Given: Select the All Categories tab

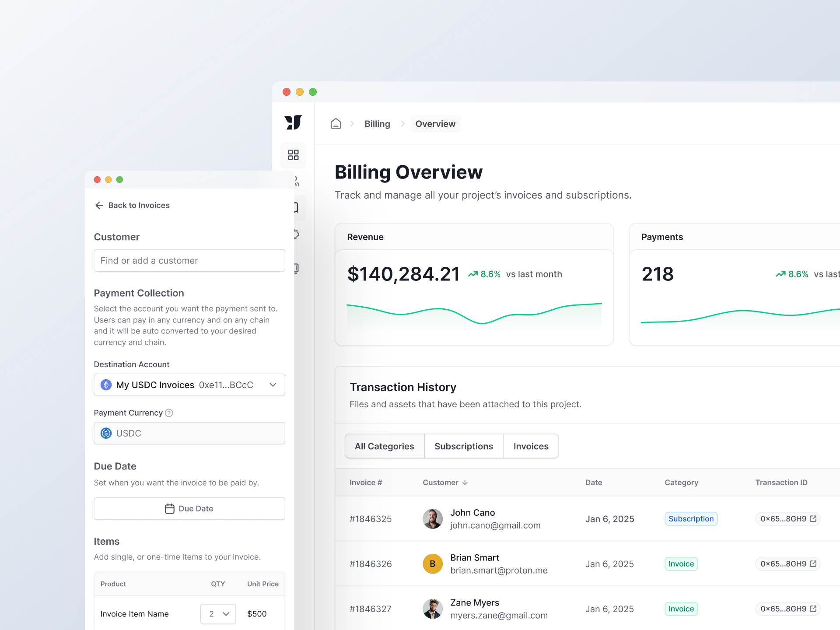Looking at the screenshot, I should point(384,446).
